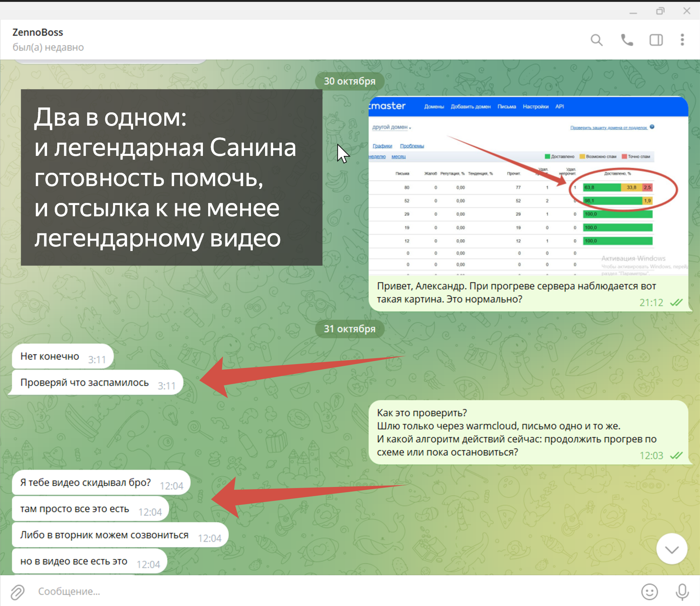Click the paperclip attach file icon
The height and width of the screenshot is (606, 700).
pos(18,592)
